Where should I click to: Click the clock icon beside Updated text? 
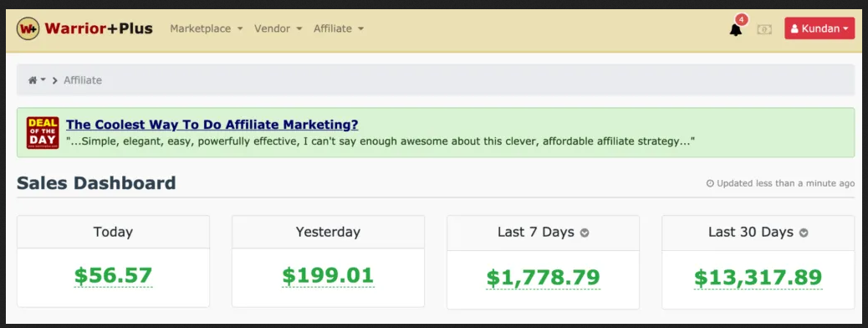pos(710,183)
